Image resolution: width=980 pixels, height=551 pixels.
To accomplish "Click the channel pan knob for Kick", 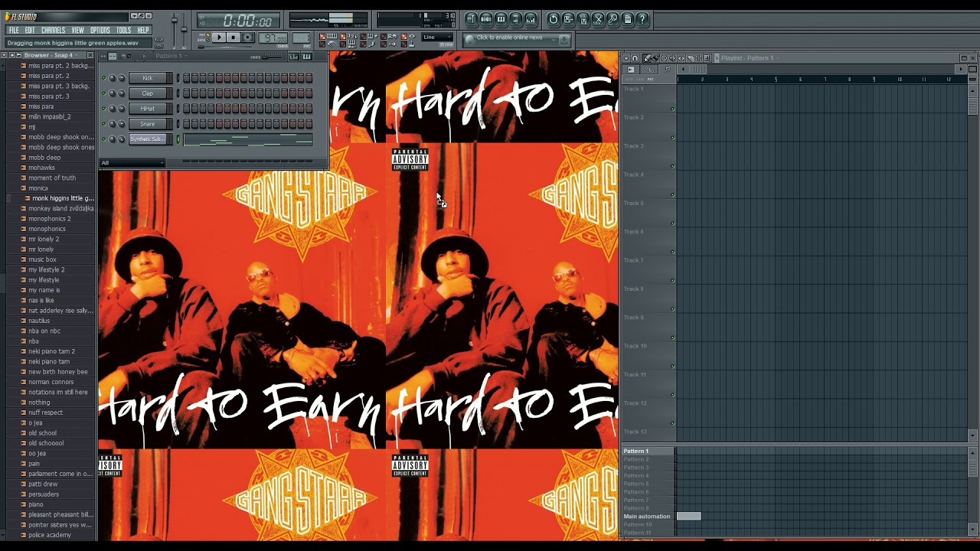I will pos(112,78).
